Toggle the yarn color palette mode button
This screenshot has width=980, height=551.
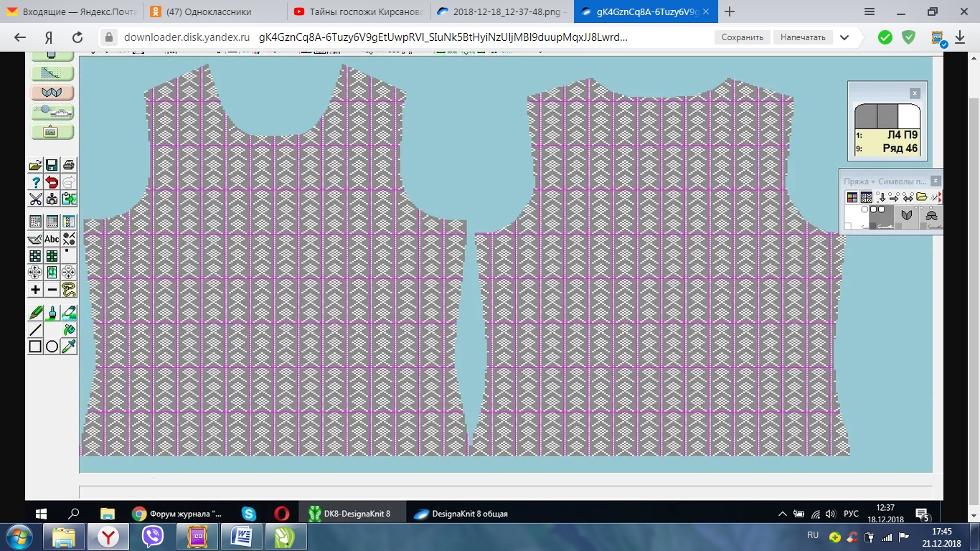click(852, 197)
